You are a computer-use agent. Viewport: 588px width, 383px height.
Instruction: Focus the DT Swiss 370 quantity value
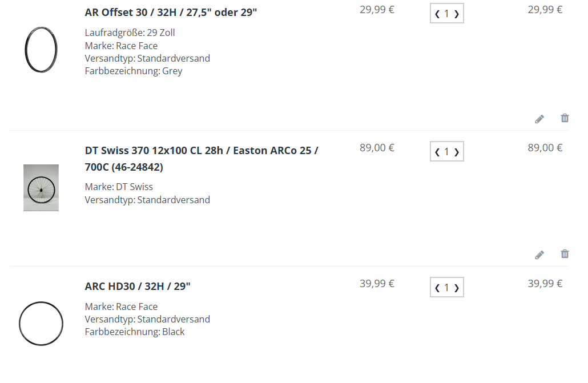(447, 151)
